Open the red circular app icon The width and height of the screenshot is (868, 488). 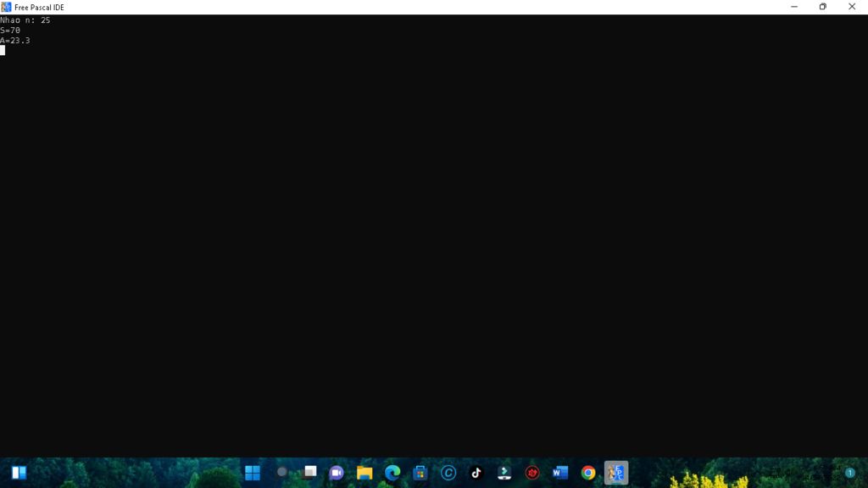[x=532, y=473]
